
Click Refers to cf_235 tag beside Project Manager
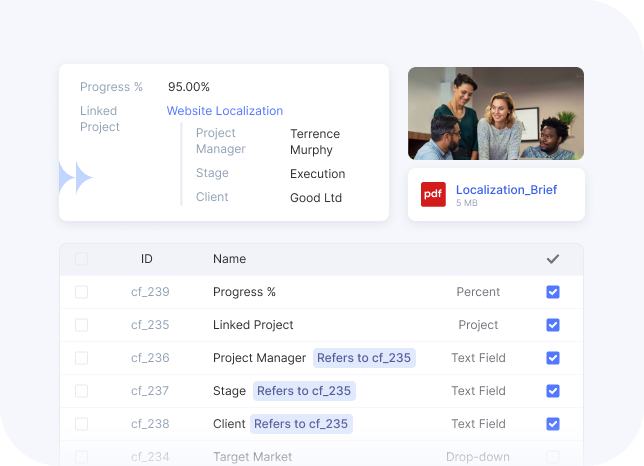[x=364, y=358]
